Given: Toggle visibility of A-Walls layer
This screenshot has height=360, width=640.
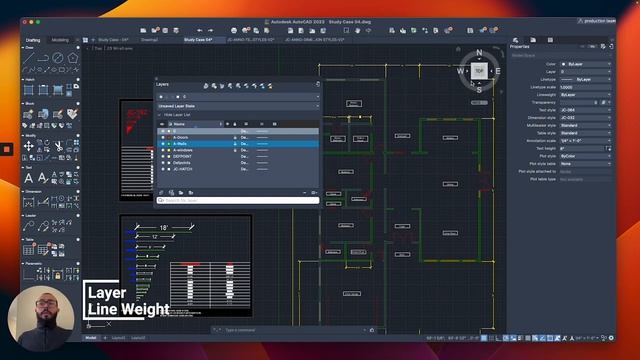Looking at the screenshot, I should [163, 144].
